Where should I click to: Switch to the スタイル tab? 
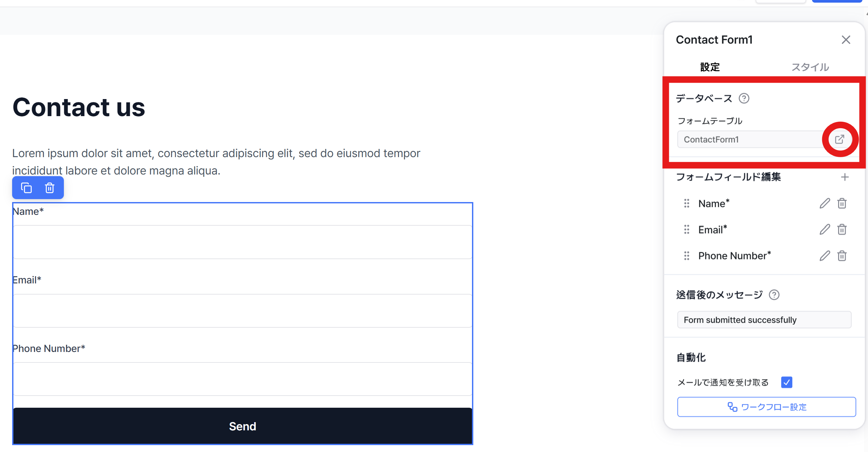pos(810,67)
